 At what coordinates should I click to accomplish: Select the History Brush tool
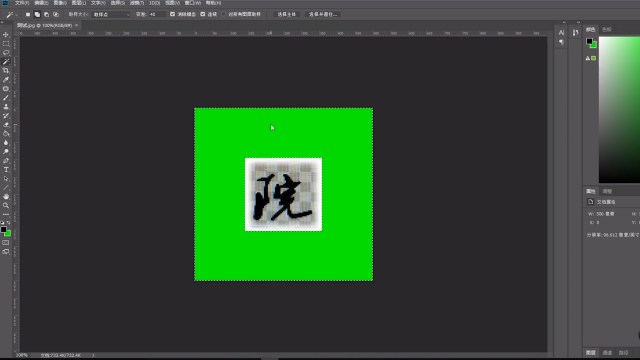pos(6,116)
